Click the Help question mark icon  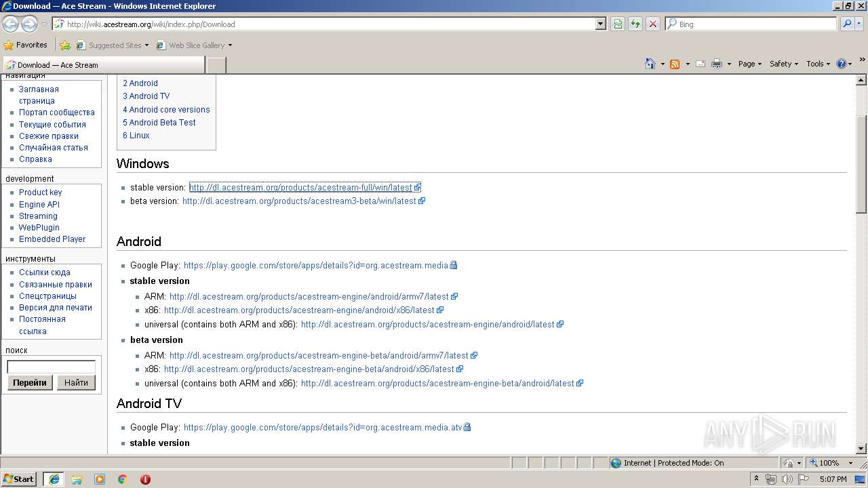tap(842, 64)
